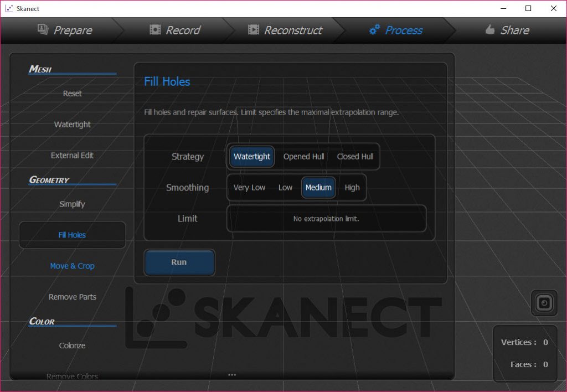Click the Fill Holes panel title

[167, 81]
